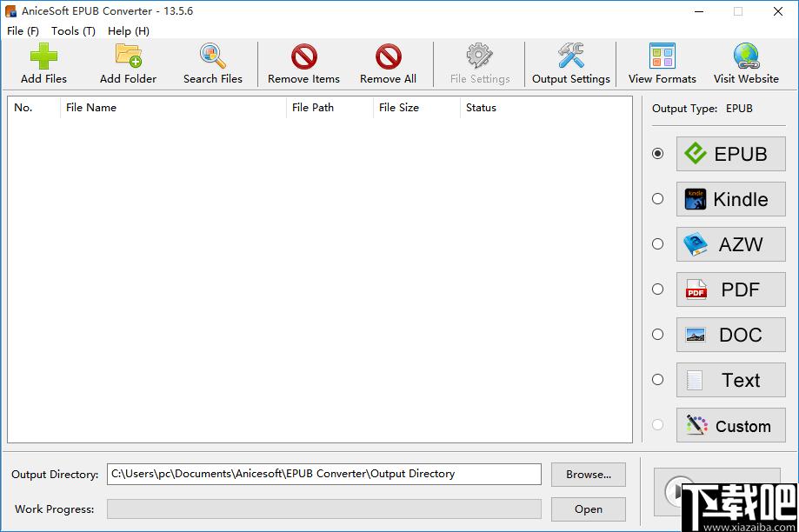Click the File Size column header
The width and height of the screenshot is (799, 532).
416,108
